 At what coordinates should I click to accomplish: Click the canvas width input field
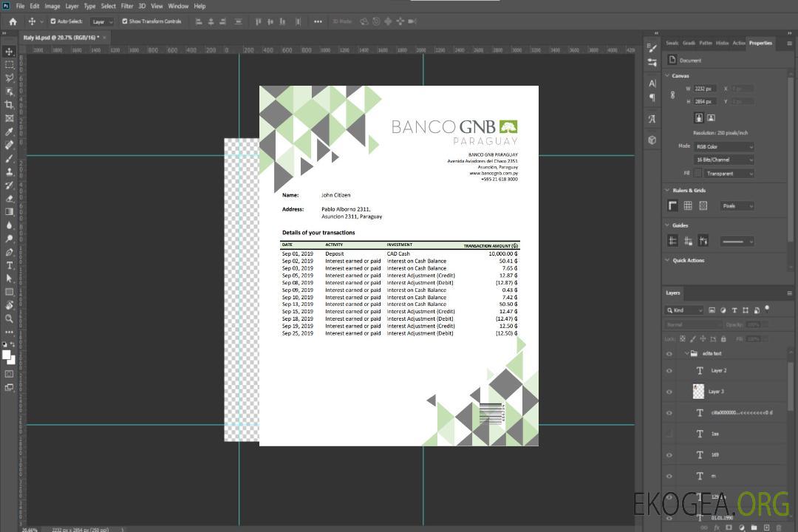coord(706,89)
